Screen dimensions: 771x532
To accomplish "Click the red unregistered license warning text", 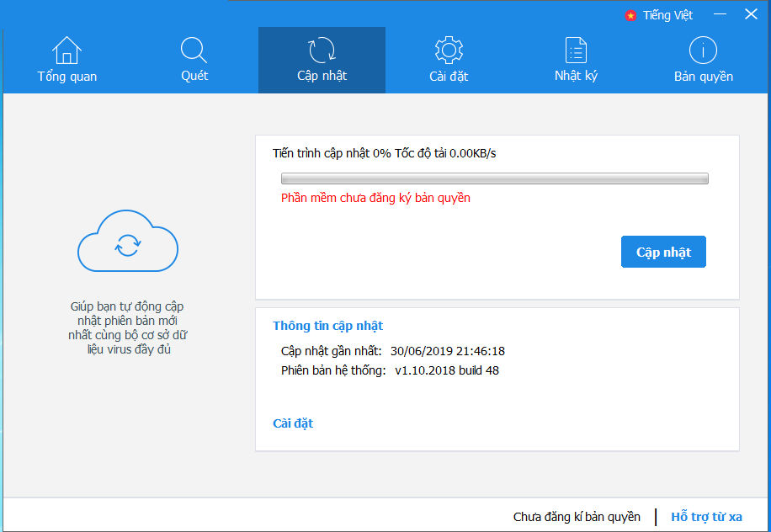I will 375,198.
